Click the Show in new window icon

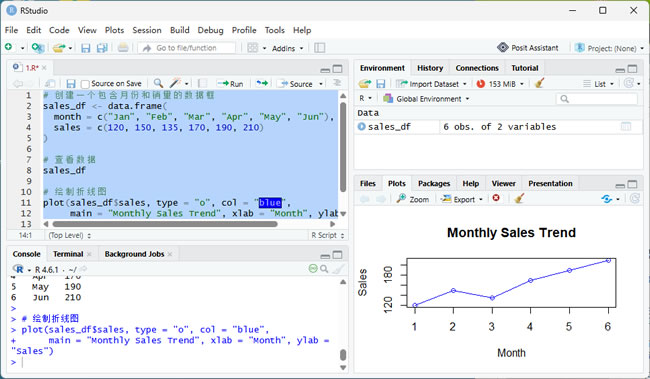[x=50, y=84]
